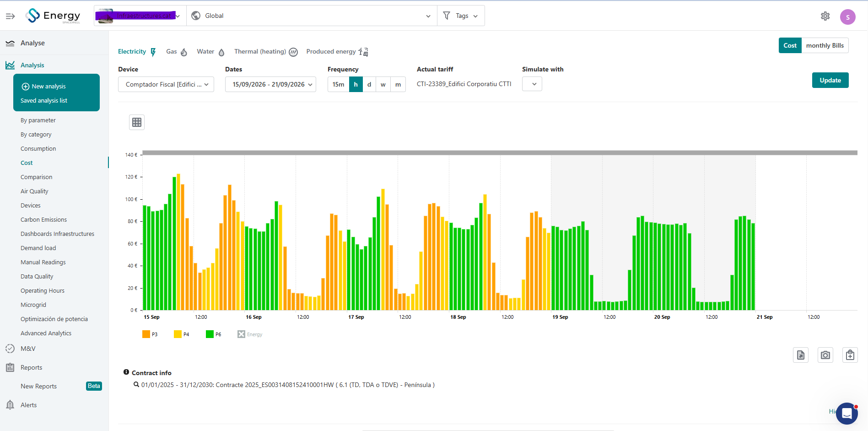Open the Dates range dropdown

point(270,84)
